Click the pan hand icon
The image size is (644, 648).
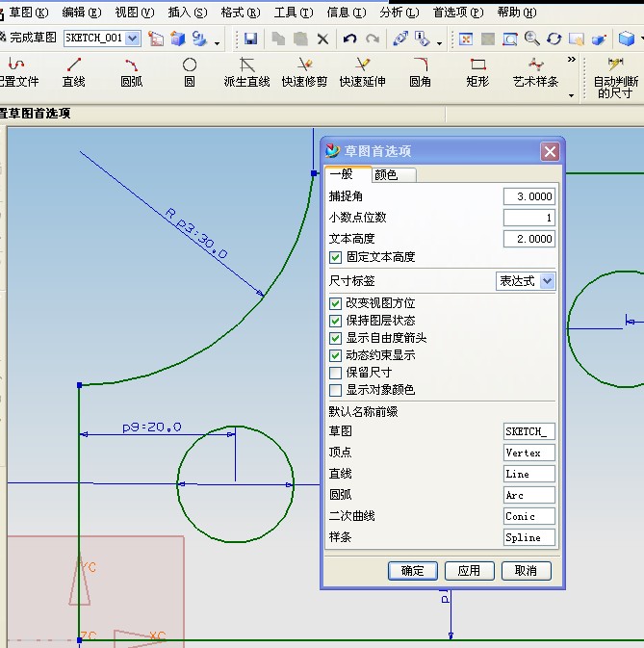coord(577,39)
